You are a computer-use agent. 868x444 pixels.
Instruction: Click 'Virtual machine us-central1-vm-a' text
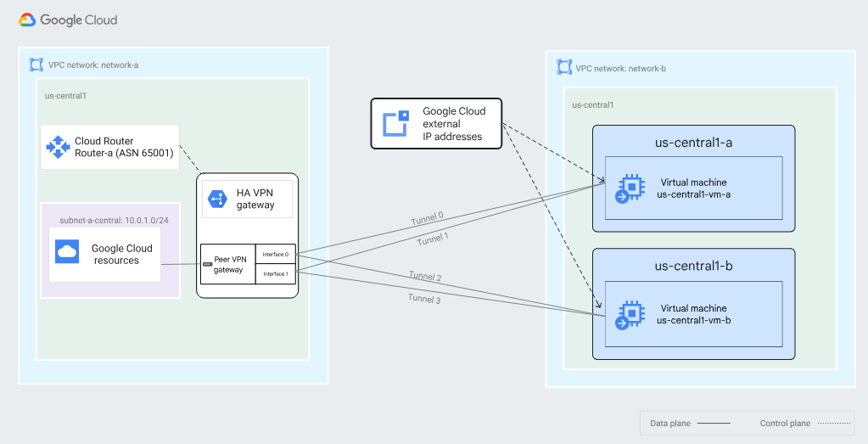693,188
